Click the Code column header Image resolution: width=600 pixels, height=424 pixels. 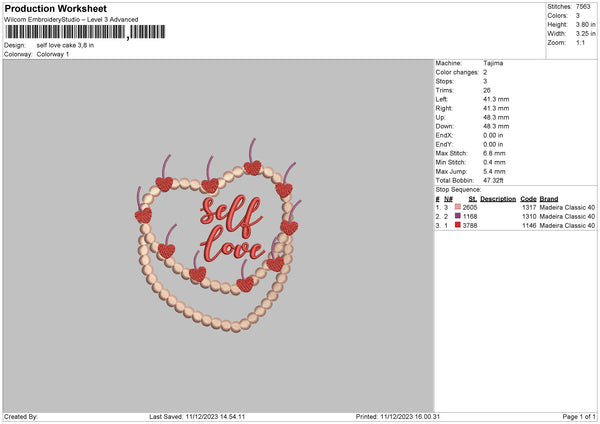click(x=528, y=199)
